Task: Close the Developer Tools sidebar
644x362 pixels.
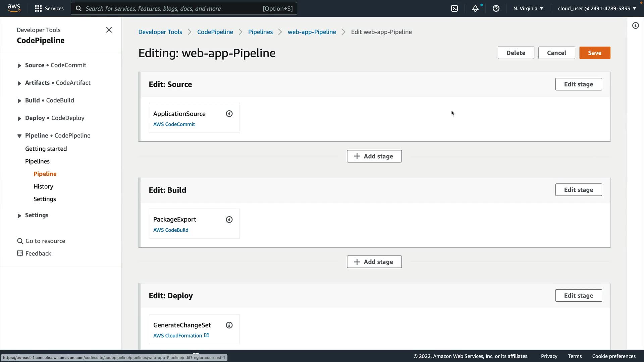Action: tap(109, 30)
